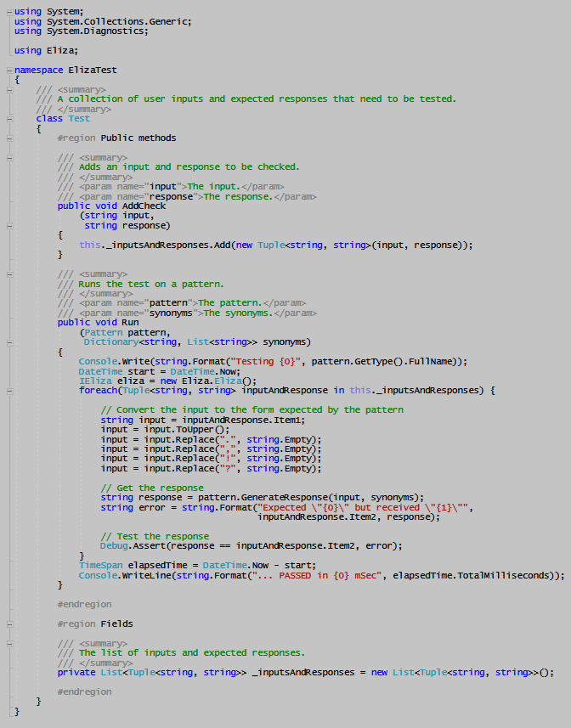This screenshot has width=571, height=728.
Task: Click the 'input = input.ToUpper();' line
Action: pyautogui.click(x=165, y=430)
